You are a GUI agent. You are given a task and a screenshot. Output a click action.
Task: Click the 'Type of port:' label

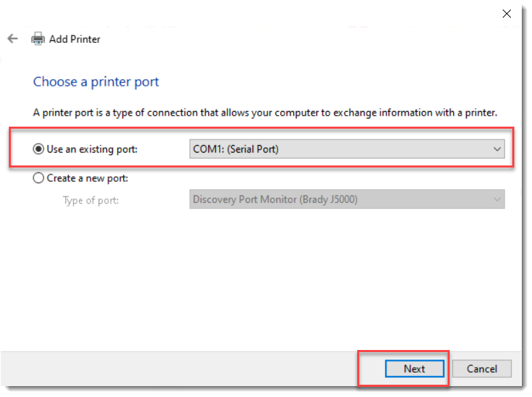(x=90, y=200)
